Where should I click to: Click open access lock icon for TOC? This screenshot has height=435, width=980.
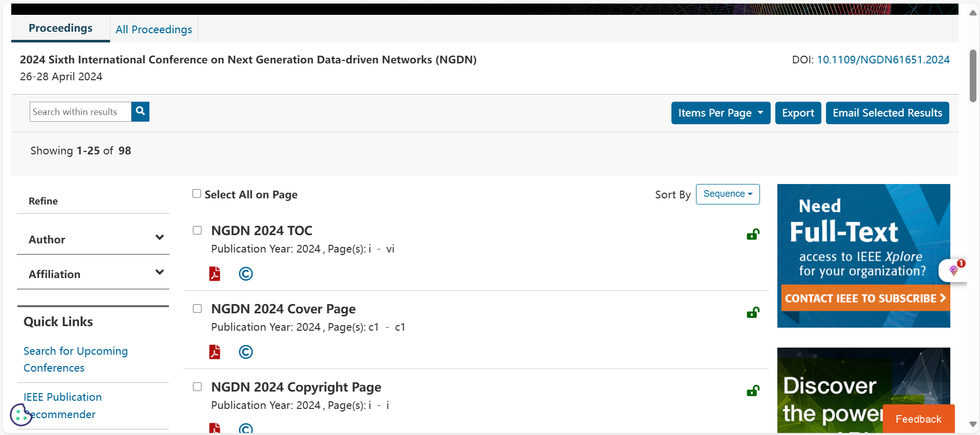pos(753,235)
